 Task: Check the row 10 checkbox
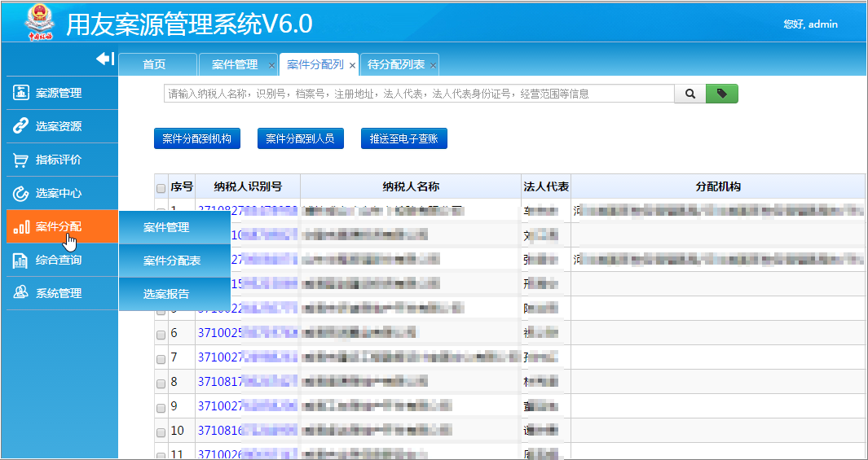[x=161, y=432]
